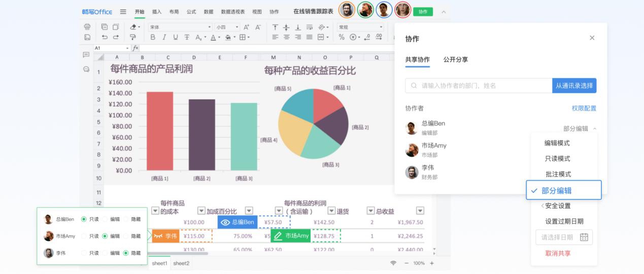Click the format painter icon
The height and width of the screenshot is (274, 644).
133,37
